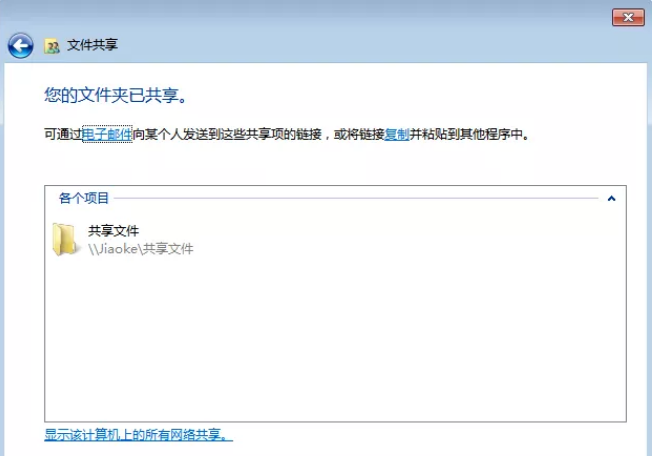Select the 共享文件 folder name
The image size is (652, 456).
coord(113,231)
